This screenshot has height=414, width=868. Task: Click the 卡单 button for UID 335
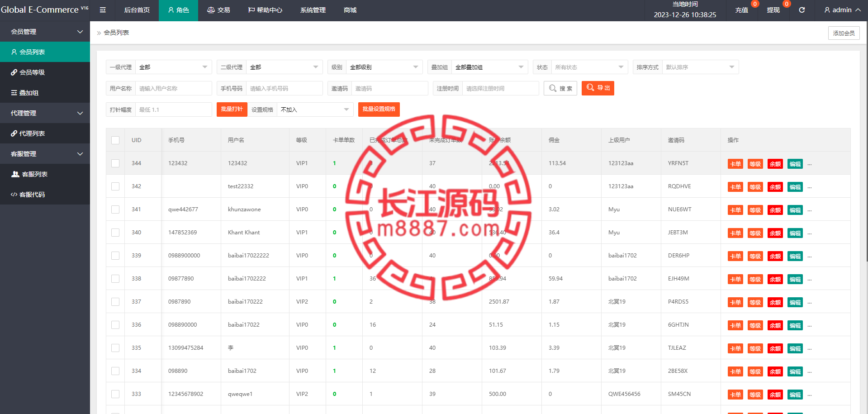pyautogui.click(x=735, y=348)
